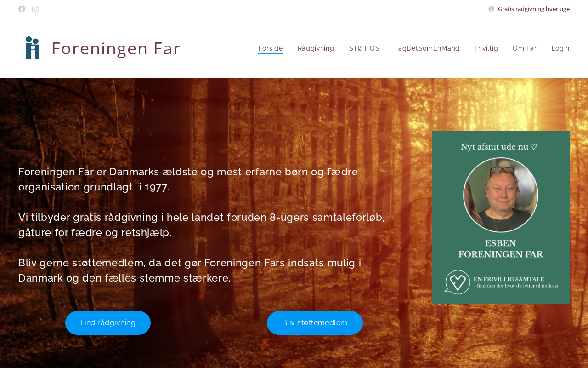Click the Foreningen Far logo icon

click(x=32, y=48)
